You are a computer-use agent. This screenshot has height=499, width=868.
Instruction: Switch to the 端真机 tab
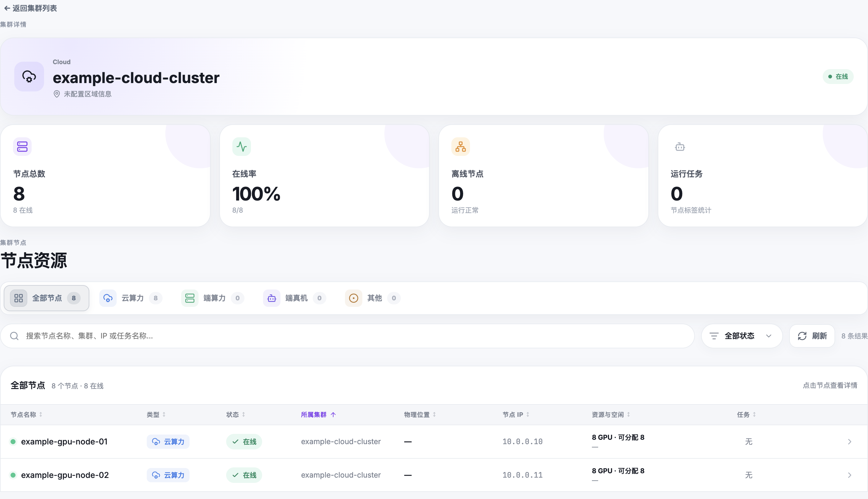[295, 298]
